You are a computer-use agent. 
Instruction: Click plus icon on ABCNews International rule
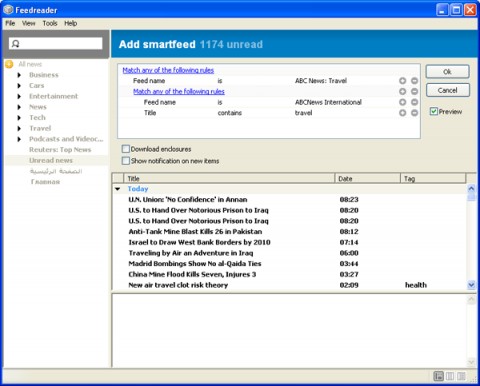coord(402,102)
